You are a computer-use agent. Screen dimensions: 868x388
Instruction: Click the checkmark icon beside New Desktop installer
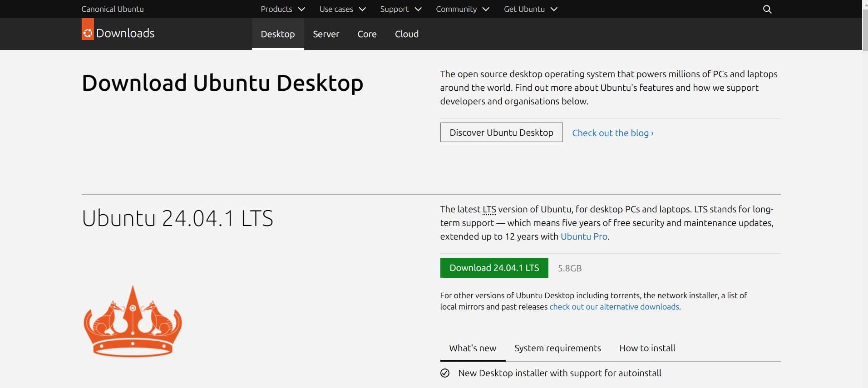[x=445, y=373]
